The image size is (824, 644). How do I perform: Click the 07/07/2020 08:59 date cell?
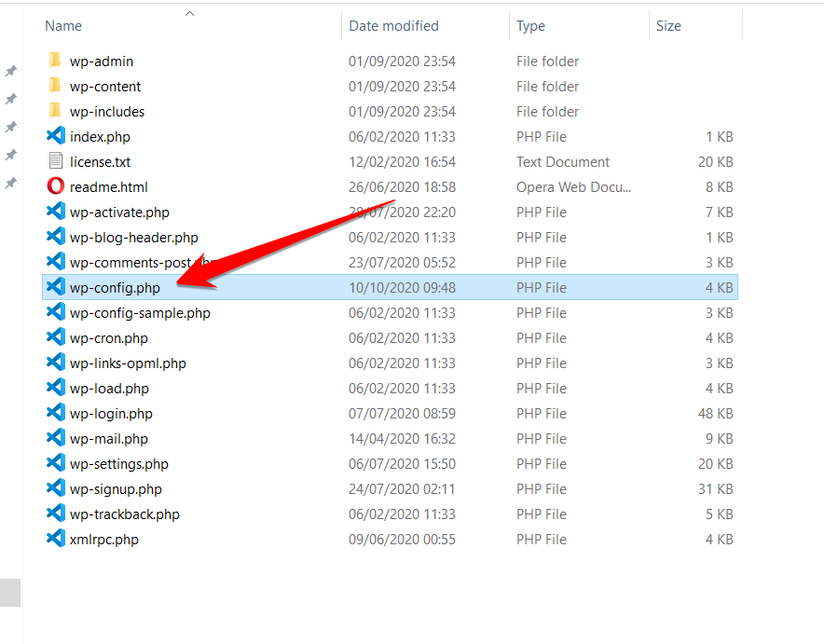point(402,414)
